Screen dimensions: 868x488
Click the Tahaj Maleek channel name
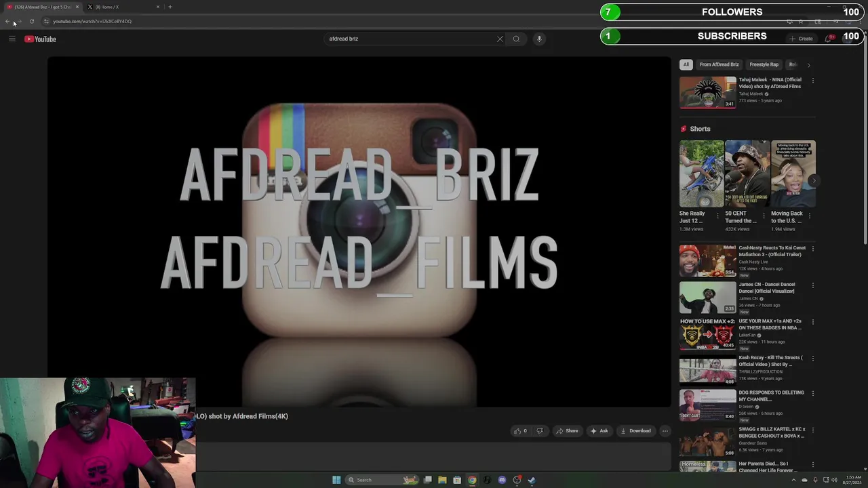pyautogui.click(x=751, y=94)
